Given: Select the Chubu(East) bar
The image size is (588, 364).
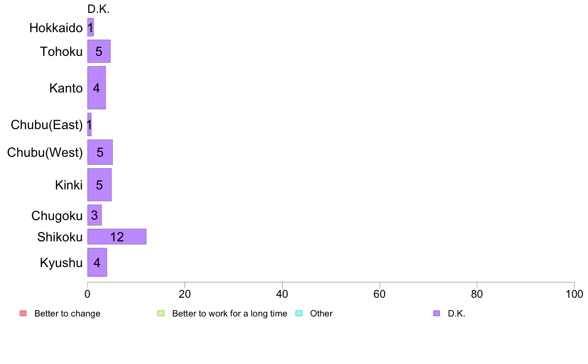Looking at the screenshot, I should pyautogui.click(x=89, y=125).
